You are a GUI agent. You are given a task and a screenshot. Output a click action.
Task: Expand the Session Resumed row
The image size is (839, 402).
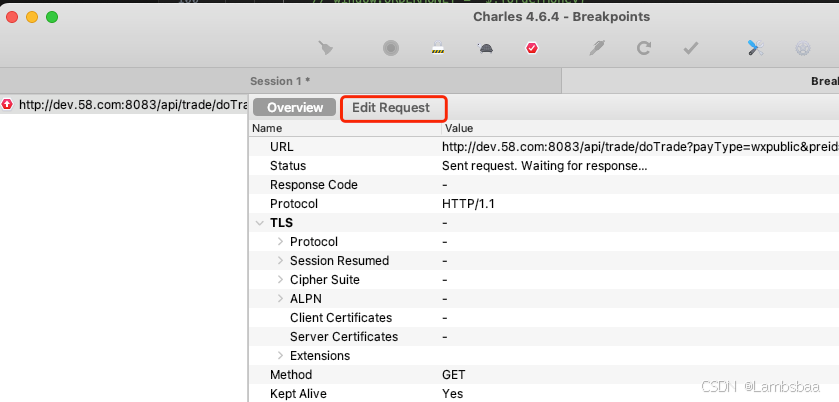(280, 261)
